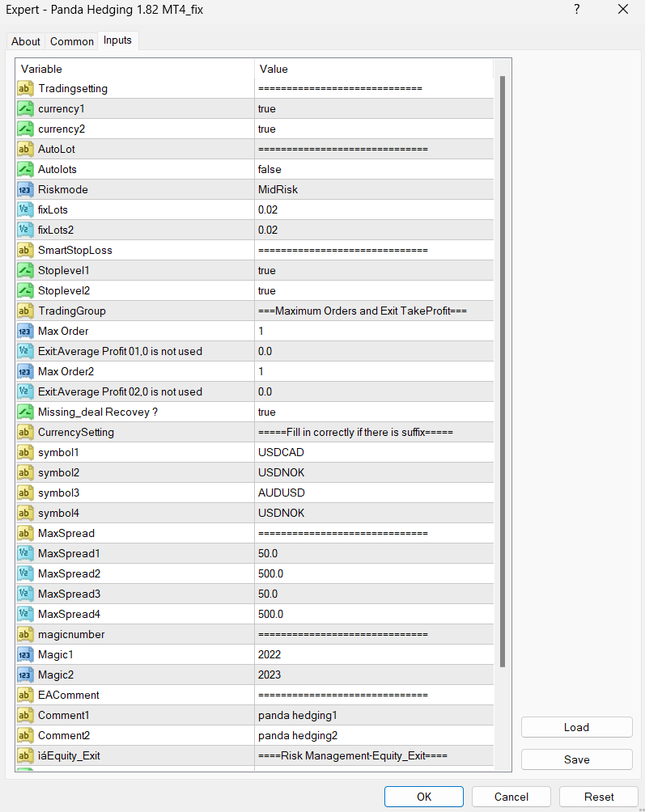The height and width of the screenshot is (812, 645).
Task: Switch to the Common tab
Action: click(x=72, y=41)
